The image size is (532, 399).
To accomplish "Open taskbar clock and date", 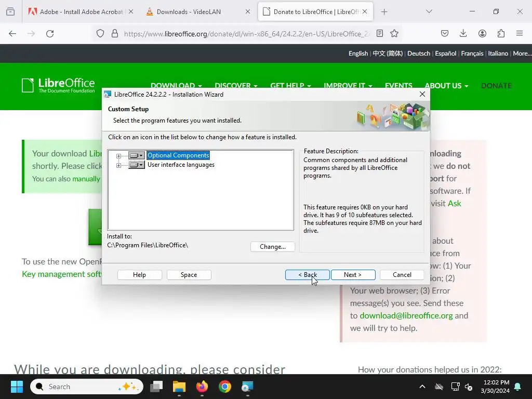I will point(495,387).
